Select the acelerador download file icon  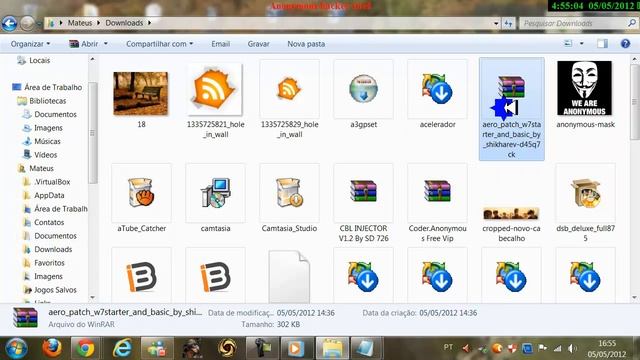437,89
